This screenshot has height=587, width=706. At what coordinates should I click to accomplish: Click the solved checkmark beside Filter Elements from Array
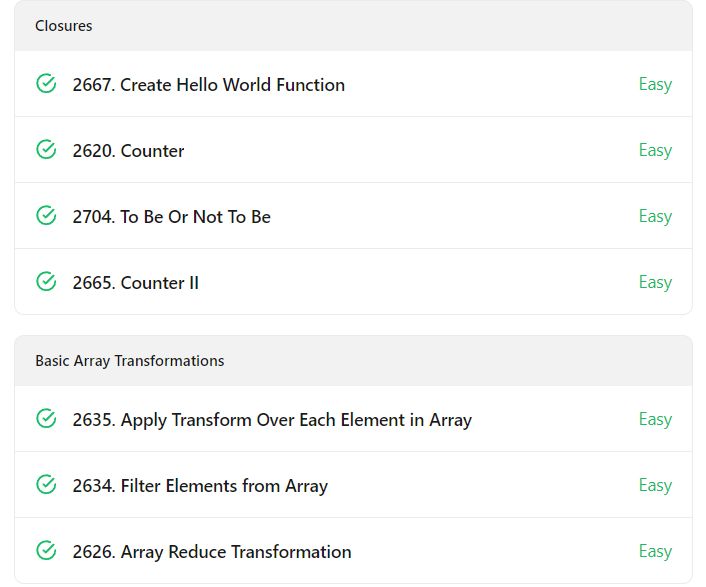click(46, 485)
